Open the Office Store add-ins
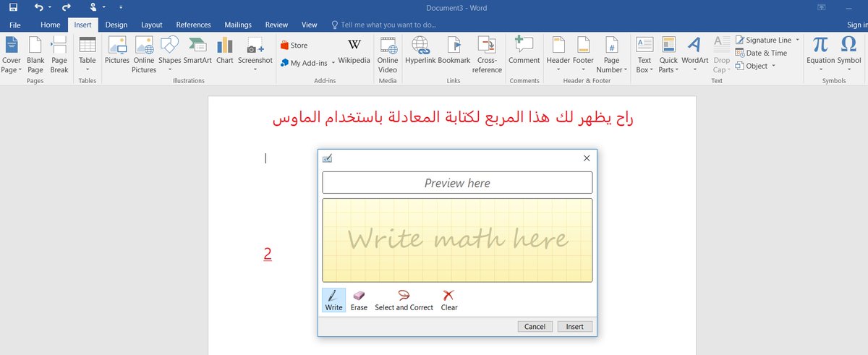 294,45
